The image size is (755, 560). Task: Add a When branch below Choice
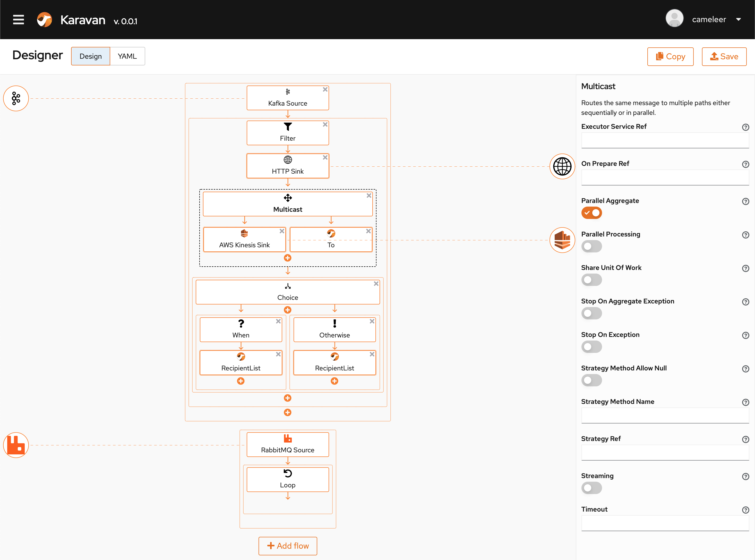287,310
